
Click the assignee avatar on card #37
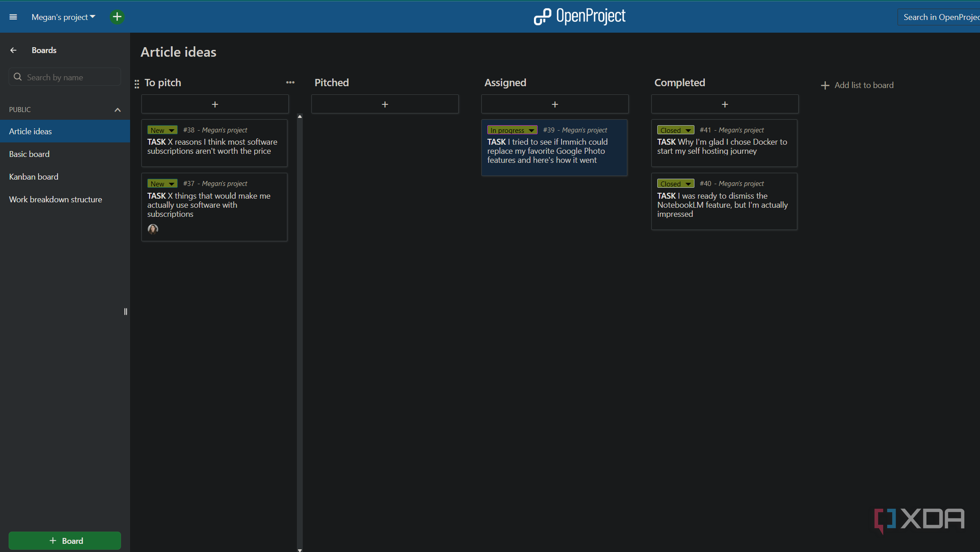[x=153, y=229]
